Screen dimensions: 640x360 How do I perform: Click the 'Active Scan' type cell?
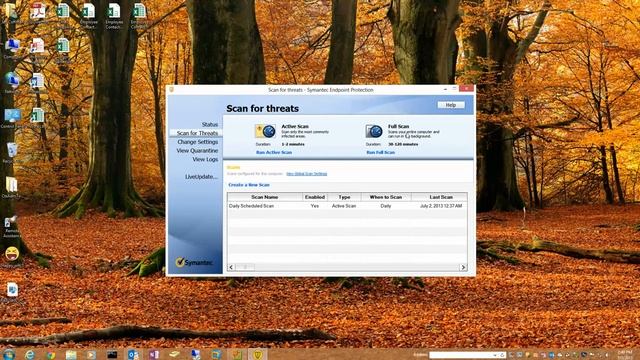344,206
